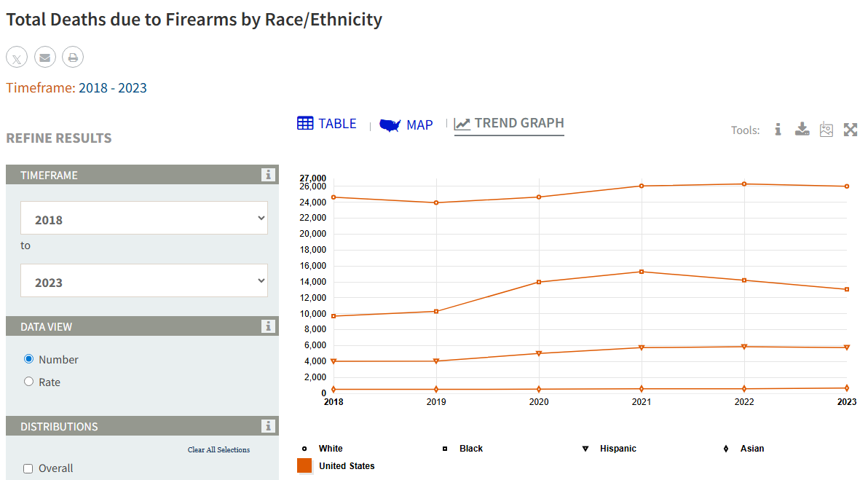Click the Timeframe 2018 - 2023 link

click(112, 88)
